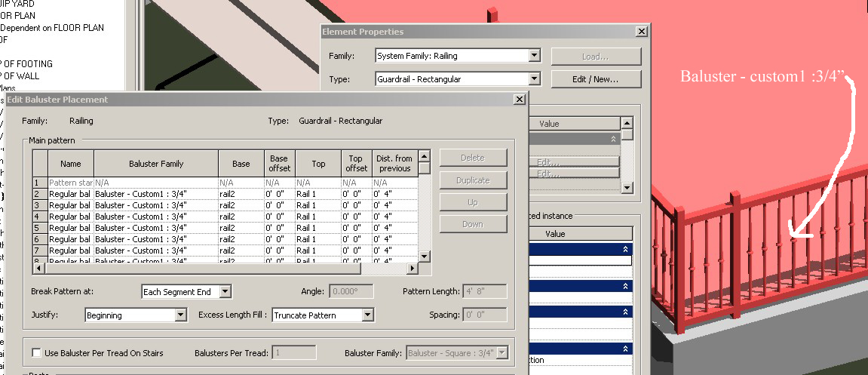The image size is (868, 375).
Task: Collapse the first blue instance parameter group
Action: (x=625, y=250)
